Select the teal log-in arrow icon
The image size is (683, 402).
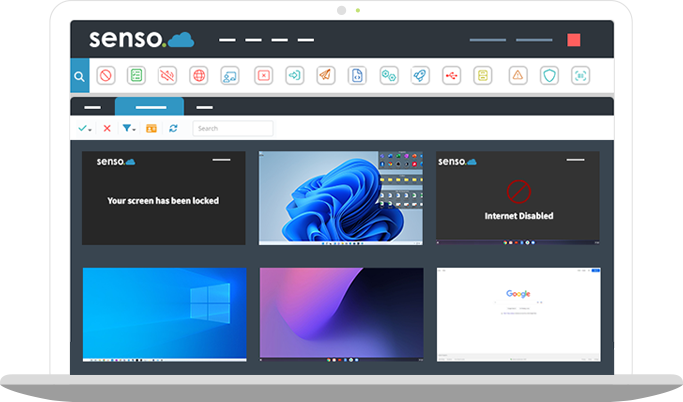[x=295, y=75]
